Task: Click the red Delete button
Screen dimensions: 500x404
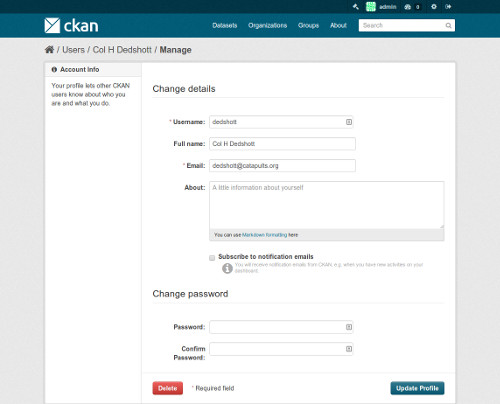Action: point(168,388)
